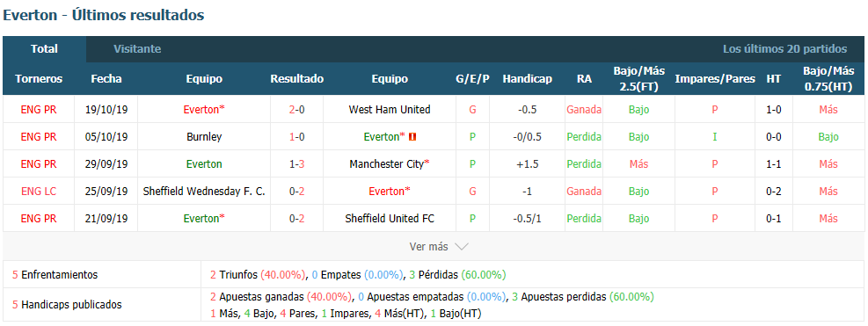Click the Sheffield United FC team link
The image size is (868, 326).
pyautogui.click(x=390, y=219)
